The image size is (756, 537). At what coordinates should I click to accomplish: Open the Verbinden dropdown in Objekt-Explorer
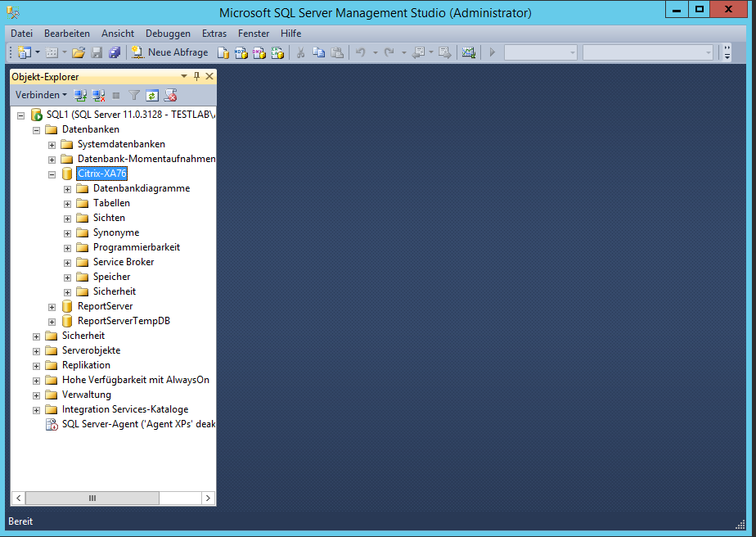point(41,95)
